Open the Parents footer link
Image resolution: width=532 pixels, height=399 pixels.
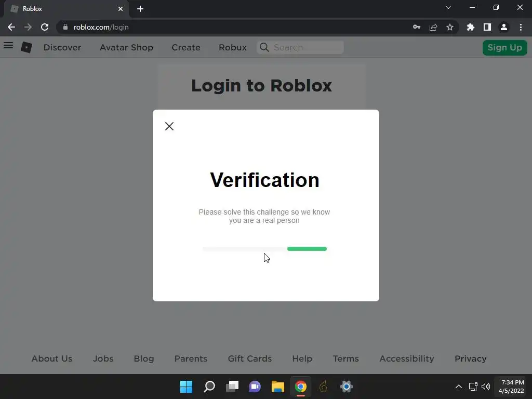click(x=191, y=358)
